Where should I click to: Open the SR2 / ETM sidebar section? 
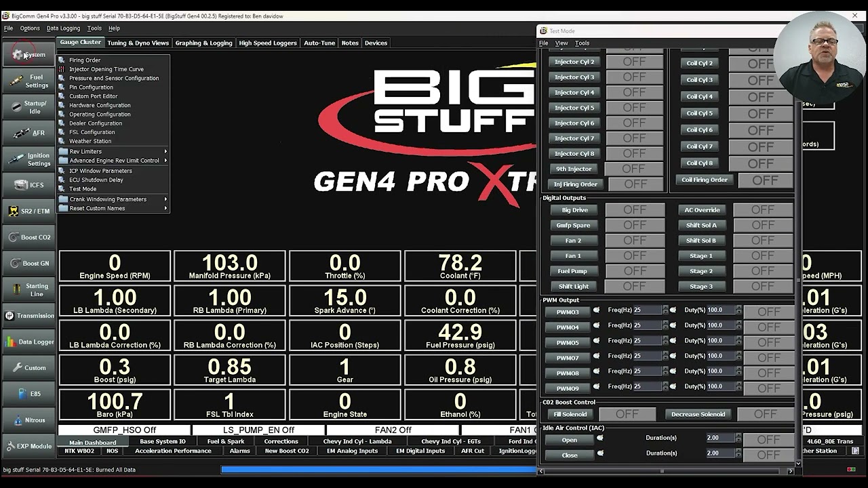28,211
